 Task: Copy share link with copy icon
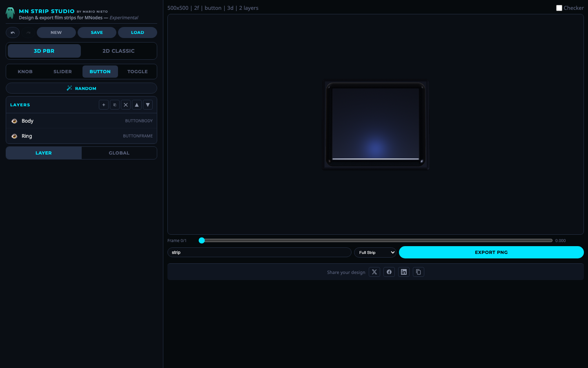pos(419,272)
